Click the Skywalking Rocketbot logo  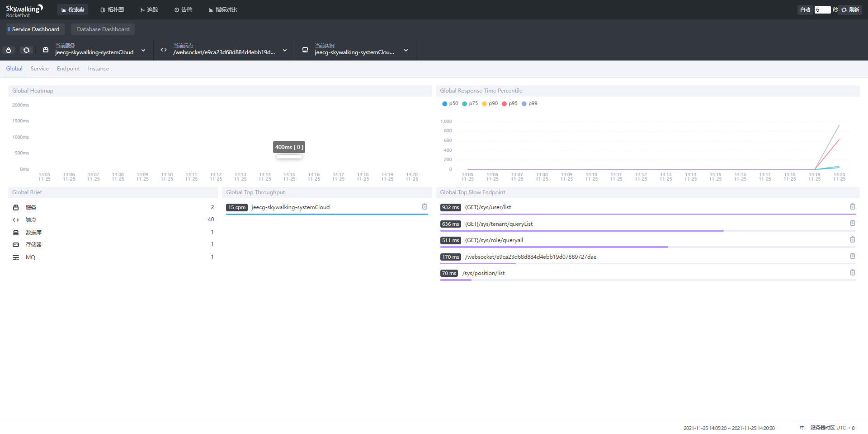pos(24,10)
